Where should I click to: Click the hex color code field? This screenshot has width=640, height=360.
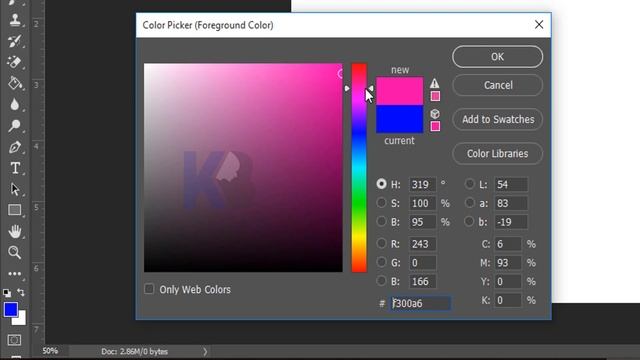[420, 303]
